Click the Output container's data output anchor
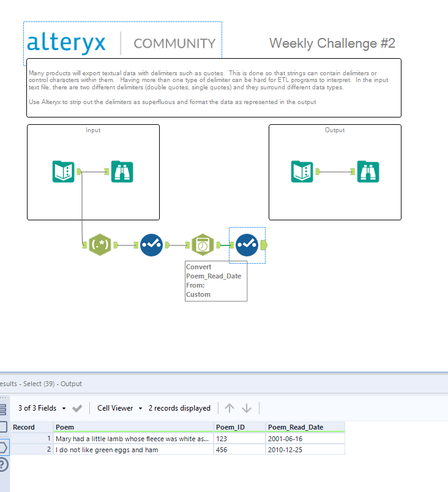Image resolution: width=448 pixels, height=492 pixels. click(318, 171)
